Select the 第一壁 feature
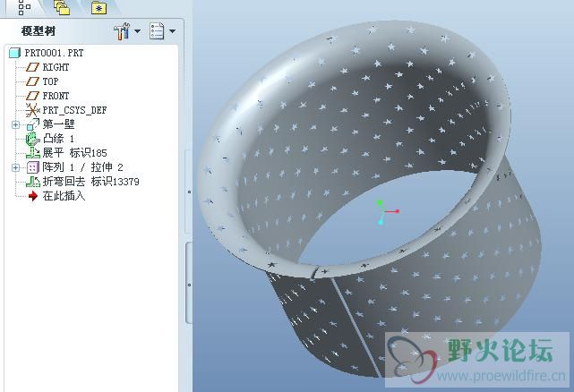The width and height of the screenshot is (574, 392). tap(58, 124)
